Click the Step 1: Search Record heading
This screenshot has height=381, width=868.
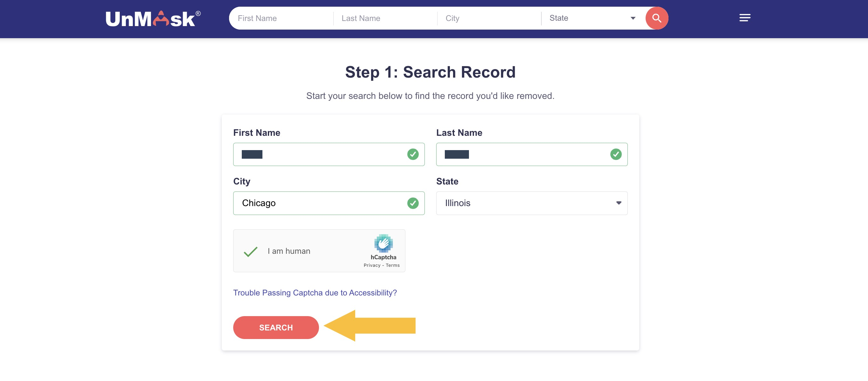(x=430, y=72)
